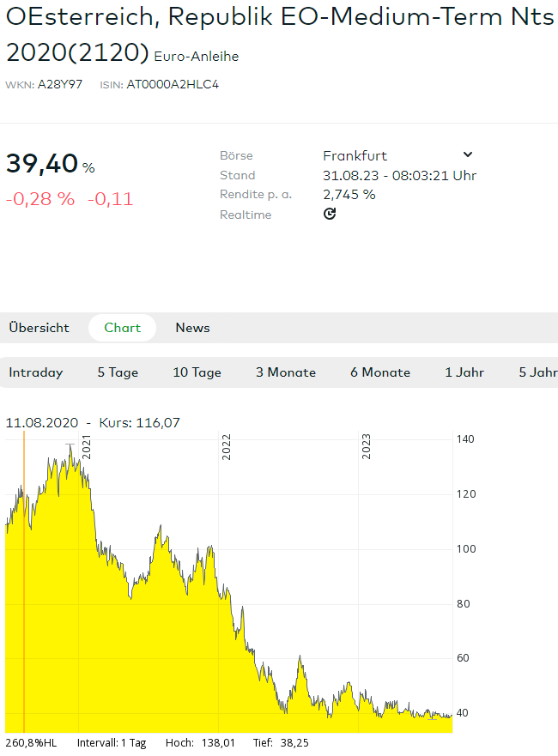Click the 2021 year label on chart
This screenshot has height=756, width=558.
pos(86,447)
